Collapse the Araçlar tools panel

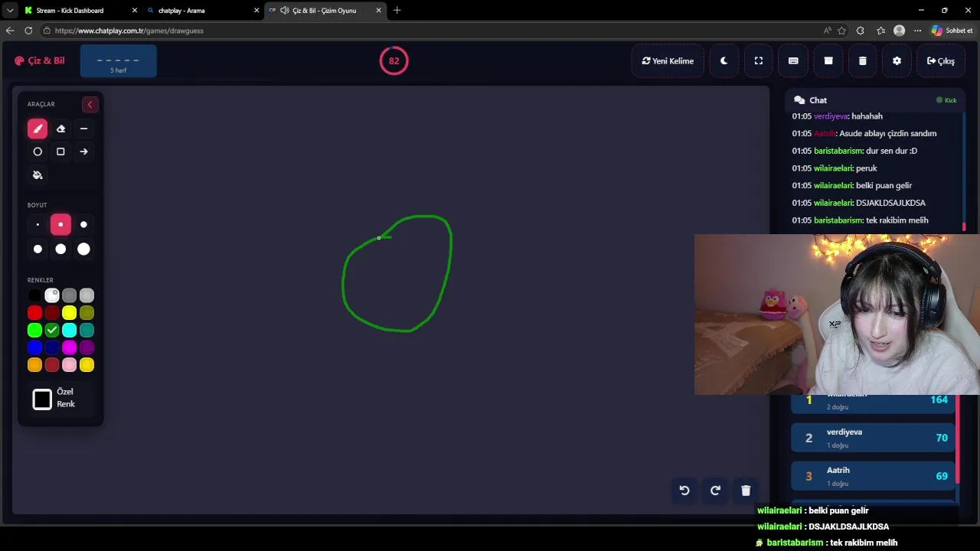(90, 104)
